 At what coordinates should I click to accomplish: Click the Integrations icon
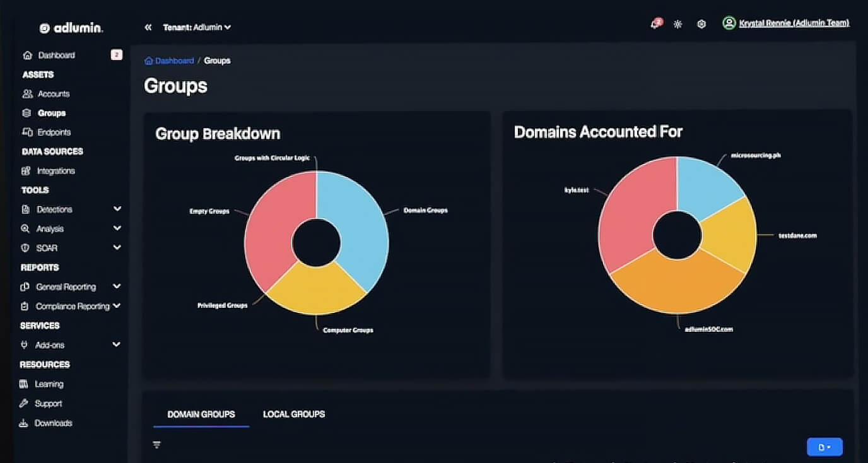(26, 171)
